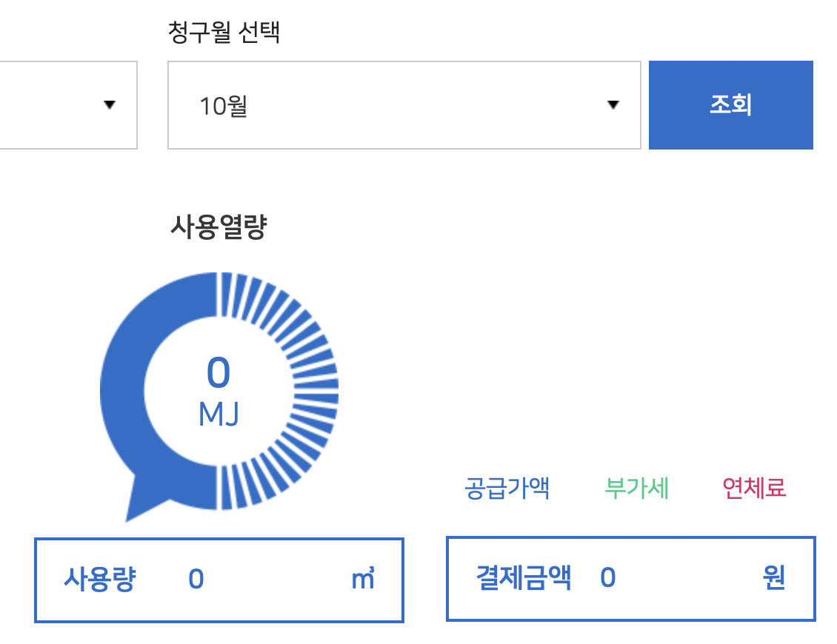Select the 결제금액 payment amount box
The height and width of the screenshot is (644, 837).
coord(630,580)
